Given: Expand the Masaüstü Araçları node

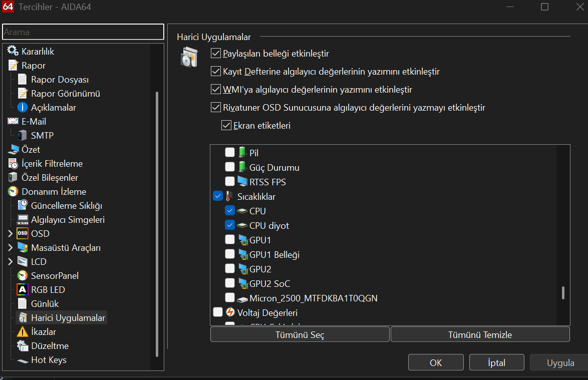Looking at the screenshot, I should click(x=11, y=247).
